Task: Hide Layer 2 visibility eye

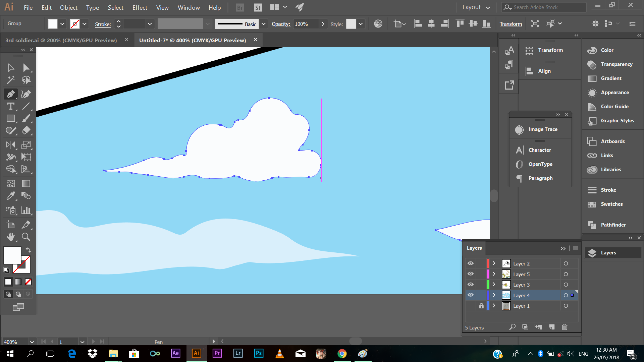Action: point(471,263)
